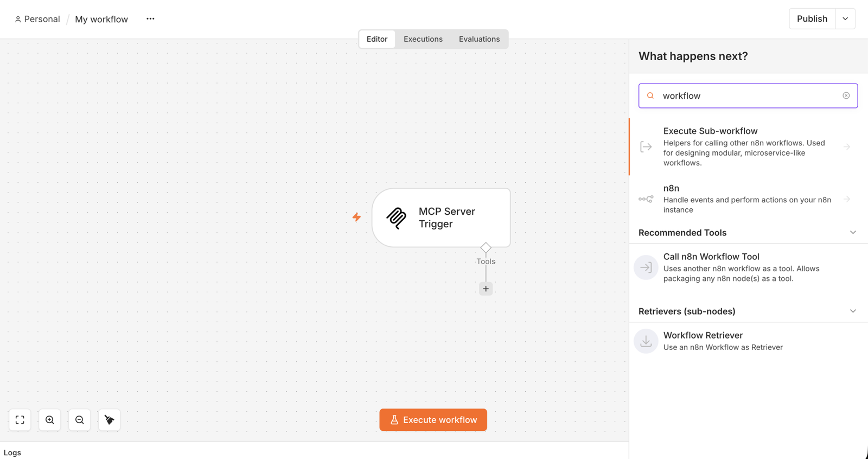Click the fit-to-view canvas icon

[20, 420]
